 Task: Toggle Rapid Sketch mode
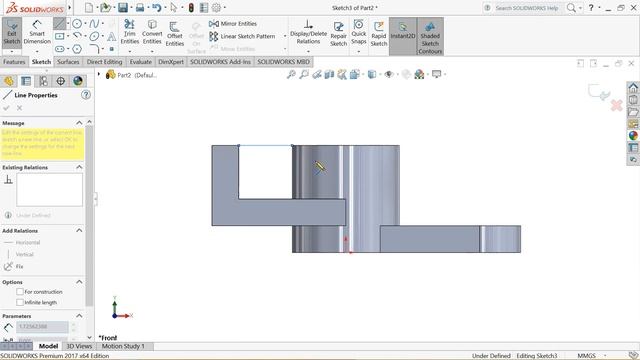click(x=379, y=33)
